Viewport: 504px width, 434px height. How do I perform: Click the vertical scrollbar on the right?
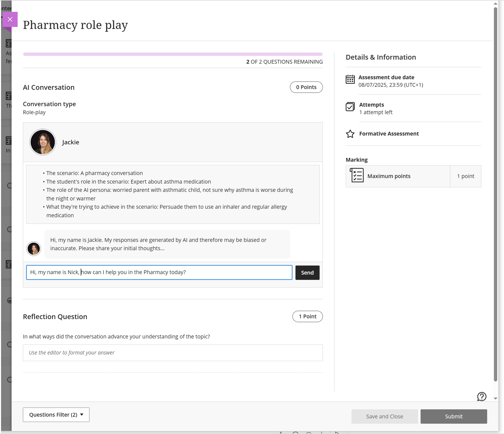495,194
